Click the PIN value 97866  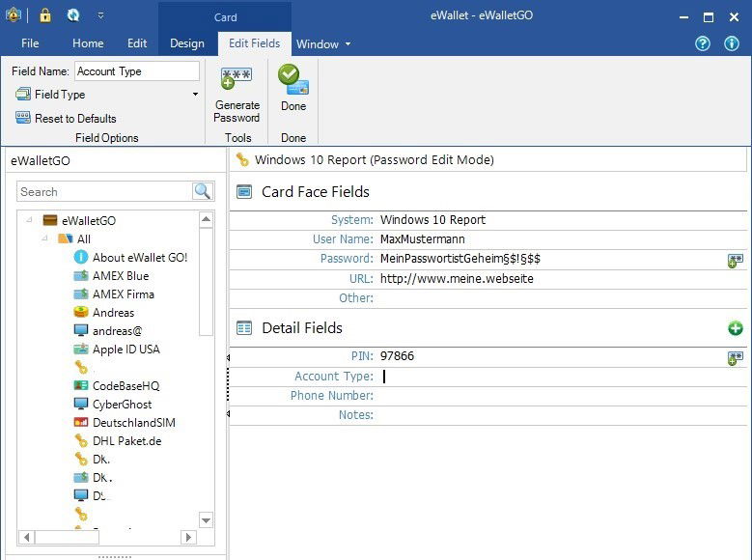click(x=397, y=356)
